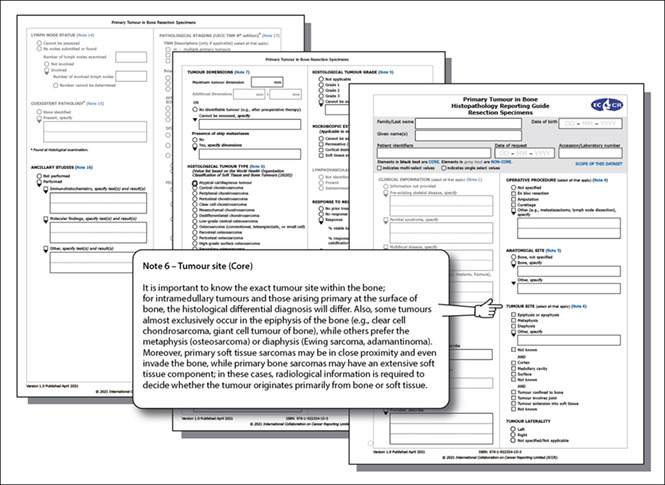
Task: Select Not performed under Ancillary Studies
Action: 39,176
